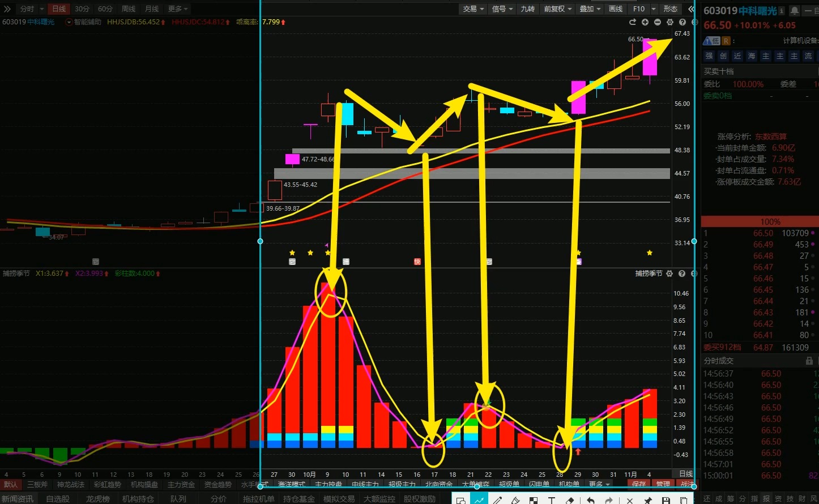Select the 神龙战法 indicator template
This screenshot has width=819, height=504.
71,484
